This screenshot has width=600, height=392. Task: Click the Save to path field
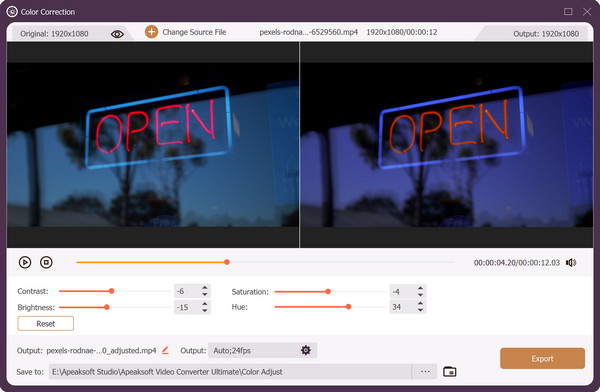[x=230, y=372]
